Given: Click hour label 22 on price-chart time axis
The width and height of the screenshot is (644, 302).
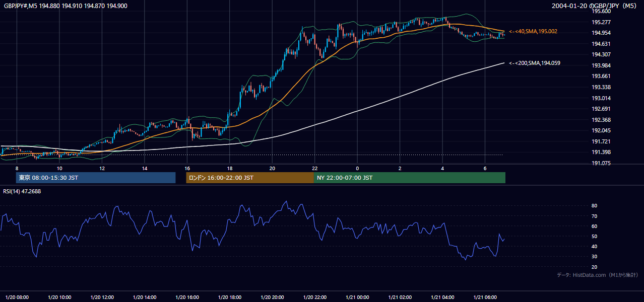Looking at the screenshot, I should point(315,168).
